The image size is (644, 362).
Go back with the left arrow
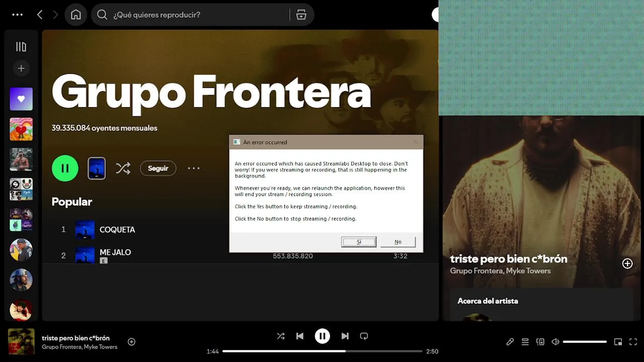click(x=40, y=15)
